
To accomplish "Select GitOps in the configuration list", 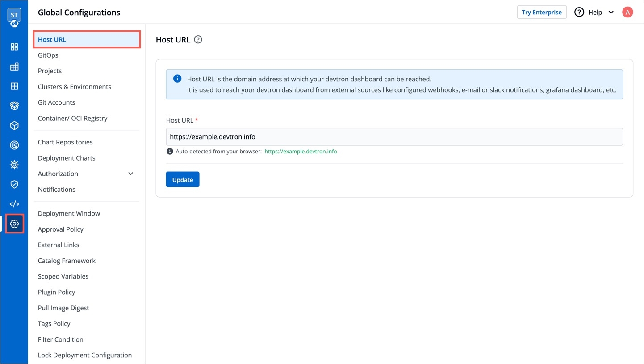I will 48,55.
